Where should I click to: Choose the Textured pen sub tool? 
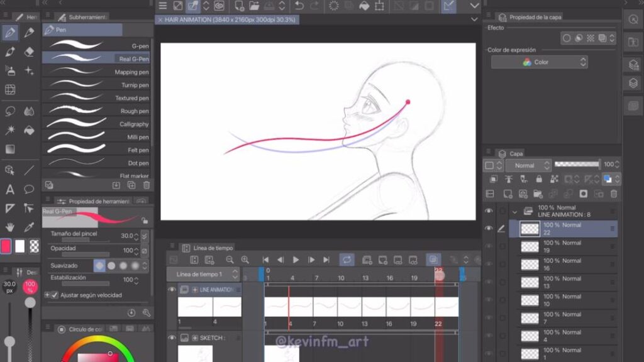click(x=96, y=97)
